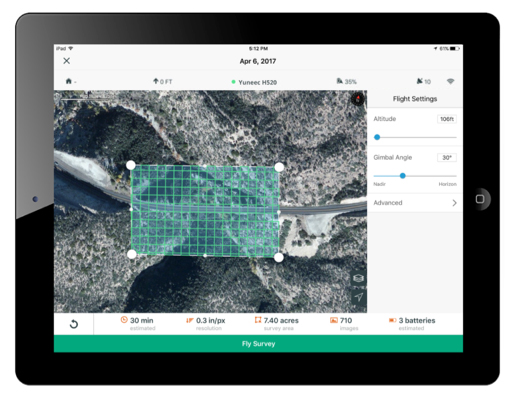Tap the signal strength wifi icon in status row
The width and height of the screenshot is (509, 397).
click(450, 81)
